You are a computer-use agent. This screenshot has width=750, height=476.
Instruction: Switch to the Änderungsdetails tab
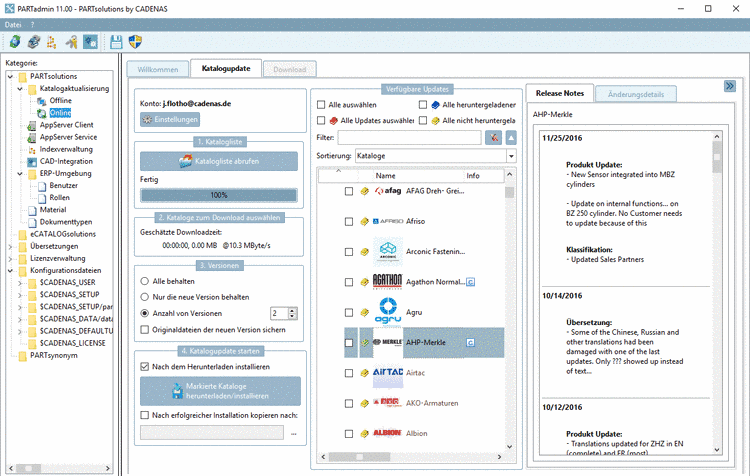[636, 94]
